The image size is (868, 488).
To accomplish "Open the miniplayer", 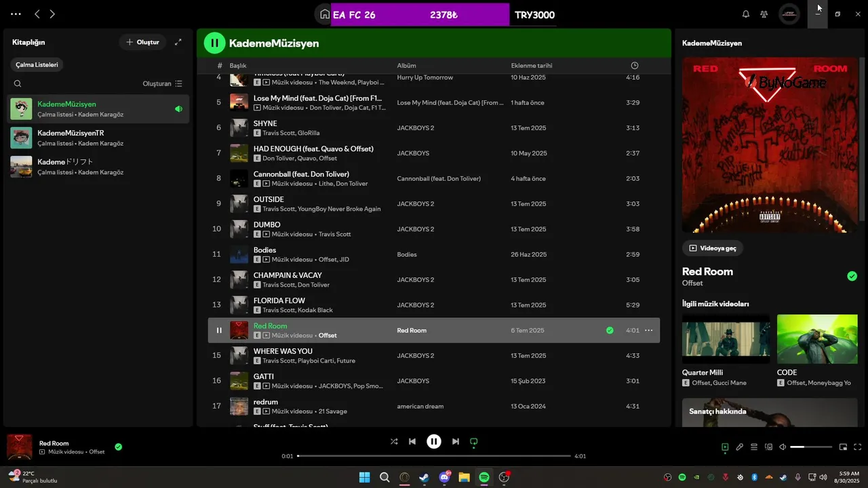I will tap(843, 447).
